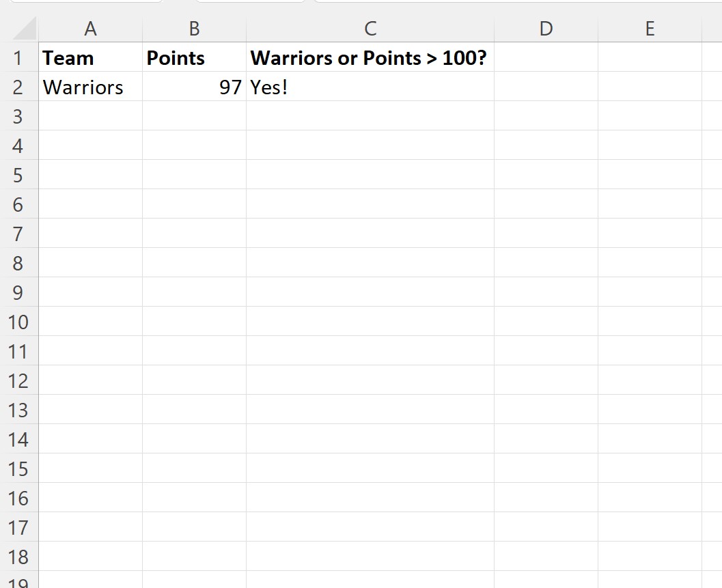Select row 14 header
The image size is (722, 588).
click(x=18, y=439)
